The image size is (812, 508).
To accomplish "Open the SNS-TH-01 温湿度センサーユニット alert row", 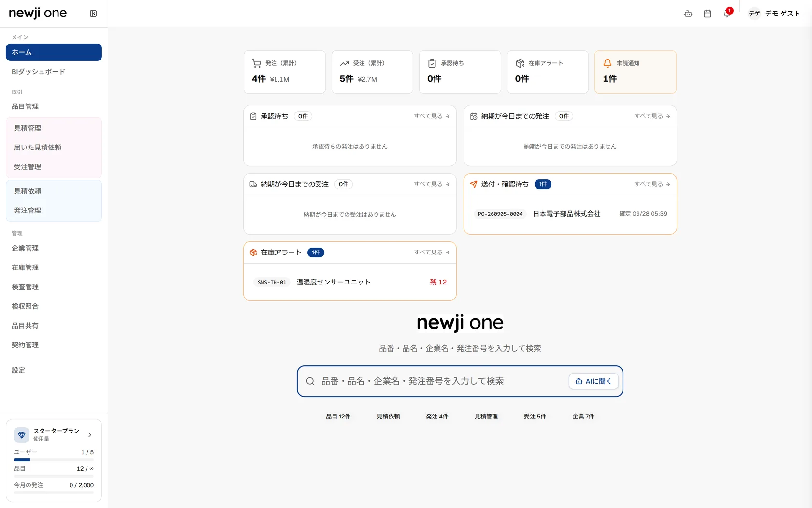I will 350,282.
